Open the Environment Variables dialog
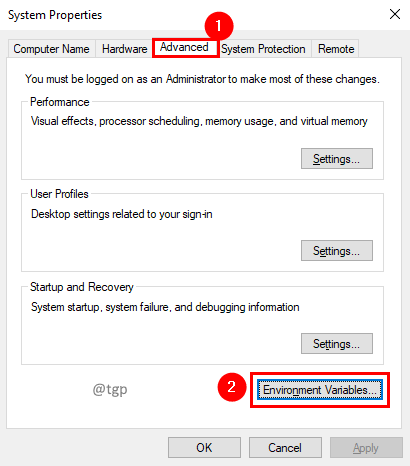410x466 pixels. coord(320,390)
